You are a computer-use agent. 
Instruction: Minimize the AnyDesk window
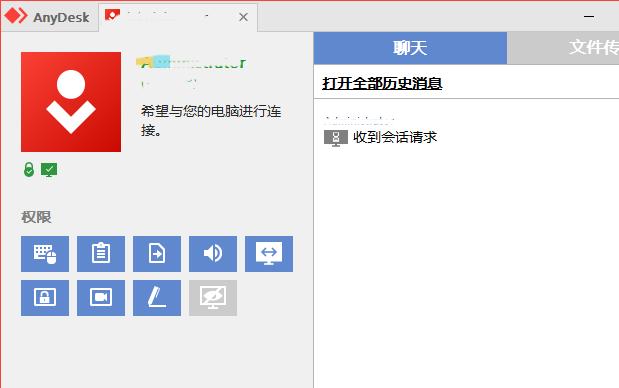(589, 17)
